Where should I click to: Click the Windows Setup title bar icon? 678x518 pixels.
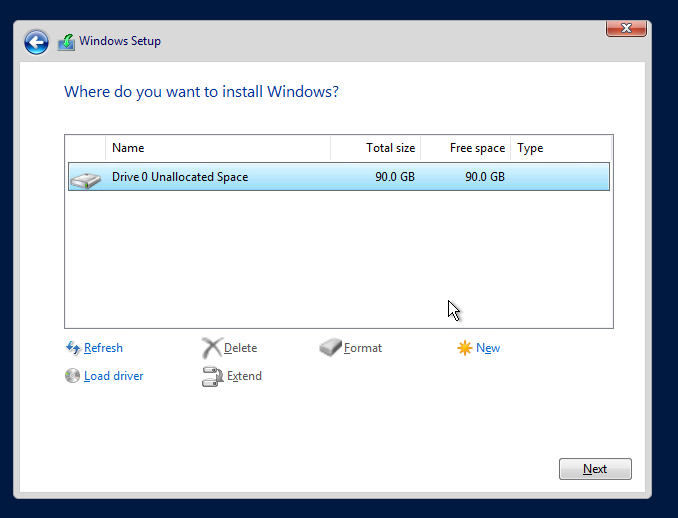pos(67,42)
